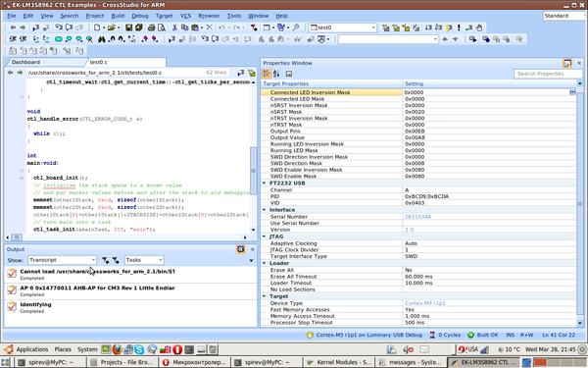Viewport: 588px width, 368px height.
Task: Click the Properties Window vertical scrollbar
Action: (580, 203)
